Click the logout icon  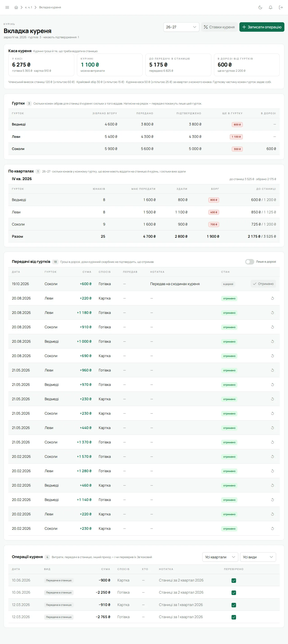pos(281,7)
